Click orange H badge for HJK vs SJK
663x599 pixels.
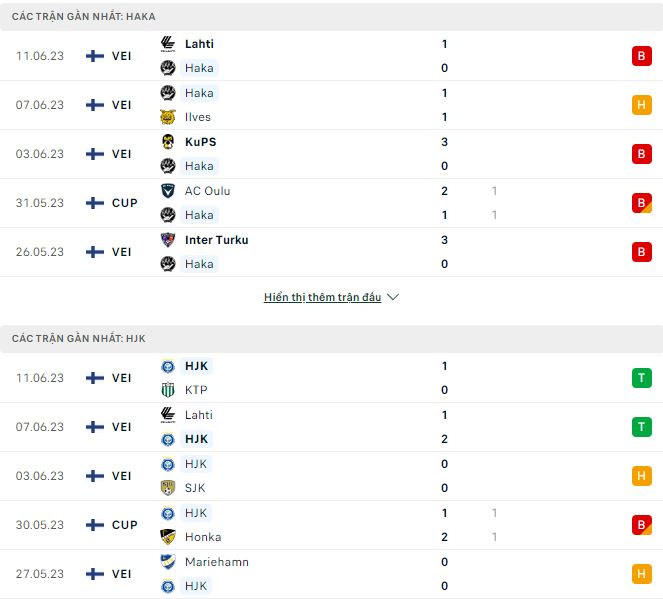641,476
